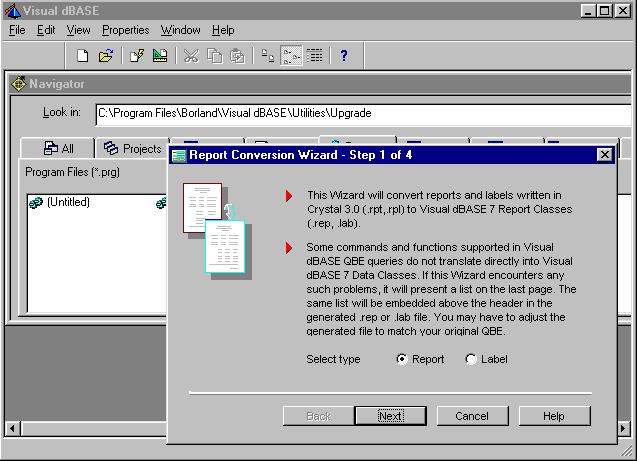Click the Design toolbar icon
The height and width of the screenshot is (461, 637).
pyautogui.click(x=160, y=56)
